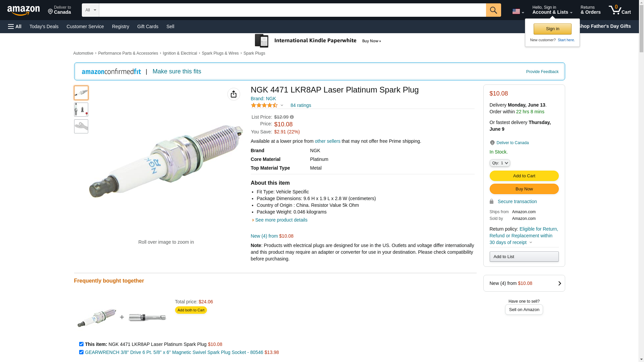The image size is (644, 362).
Task: Click the magnifying glass search button
Action: tap(493, 10)
